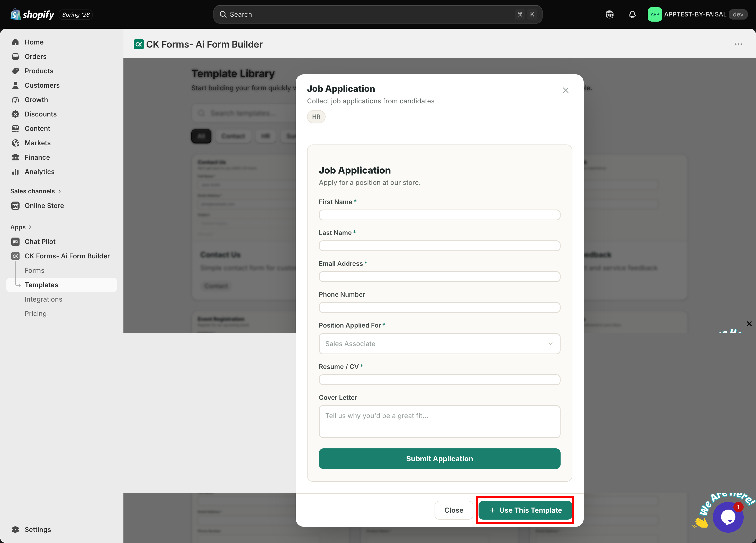Image resolution: width=756 pixels, height=543 pixels.
Task: Click the Settings gear icon
Action: pos(15,529)
